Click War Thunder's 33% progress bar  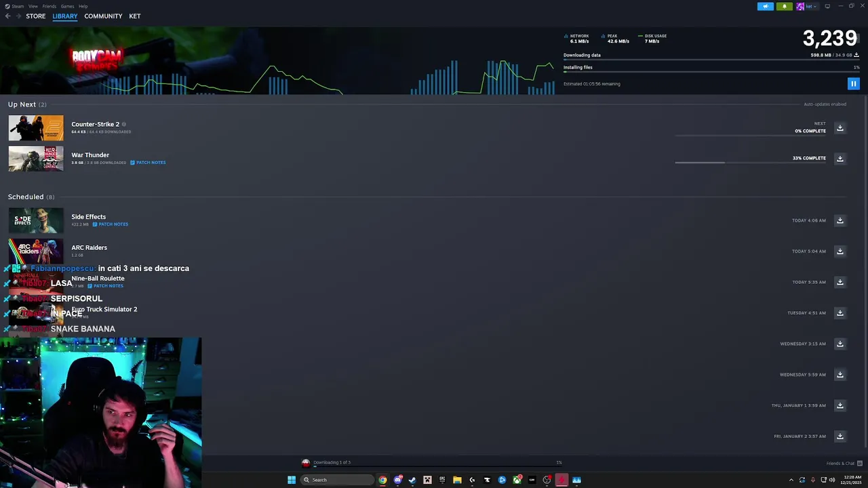pyautogui.click(x=751, y=163)
